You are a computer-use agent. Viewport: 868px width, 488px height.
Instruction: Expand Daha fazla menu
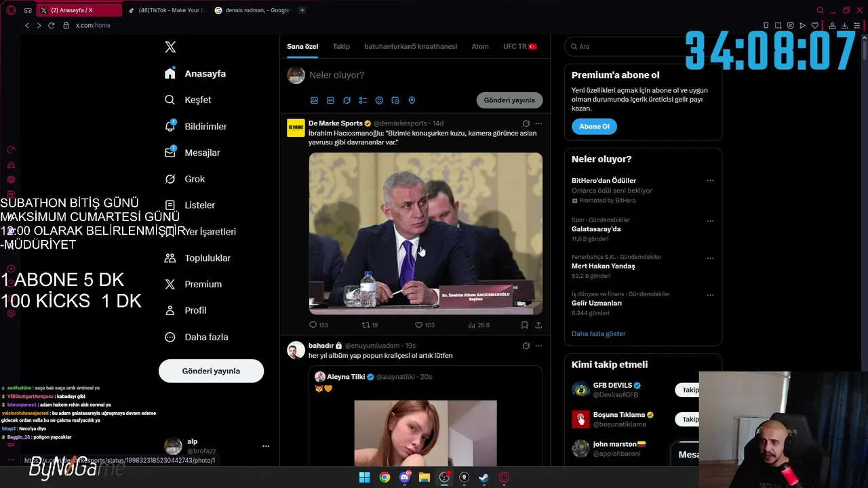(196, 337)
